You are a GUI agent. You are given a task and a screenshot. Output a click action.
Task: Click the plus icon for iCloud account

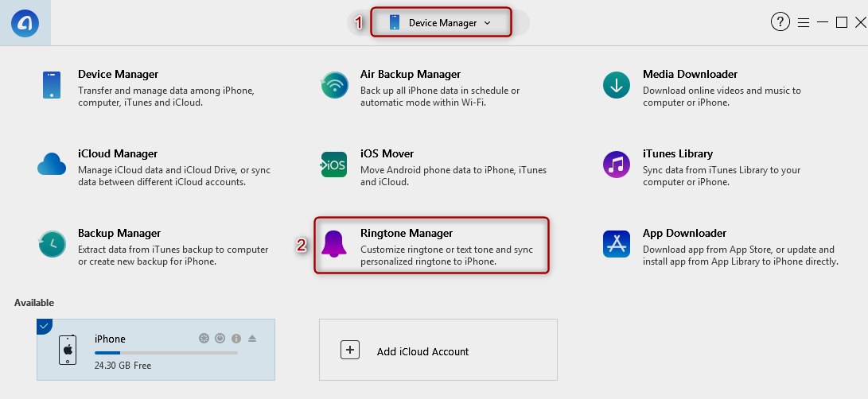[x=350, y=350]
